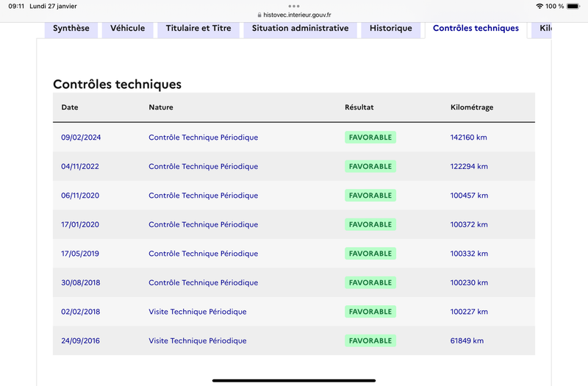This screenshot has height=386, width=588.
Task: Click FAVORABLE badge for 04/11/2022
Action: 370,166
